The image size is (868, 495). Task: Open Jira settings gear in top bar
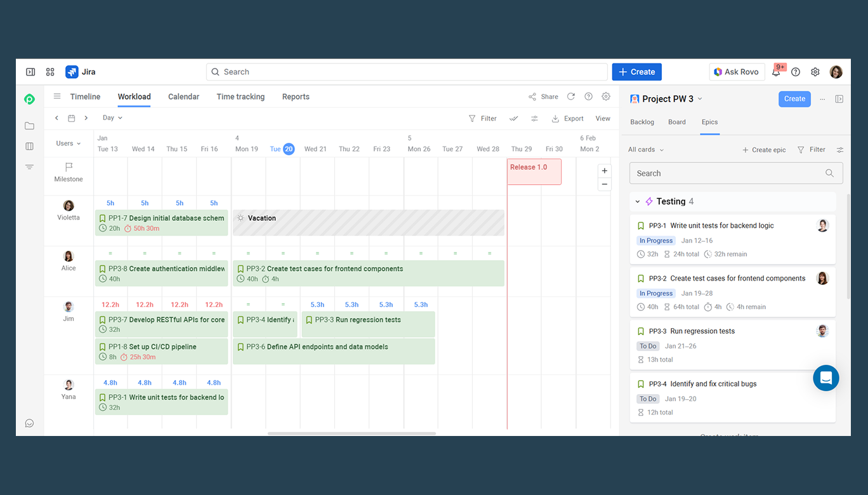815,72
